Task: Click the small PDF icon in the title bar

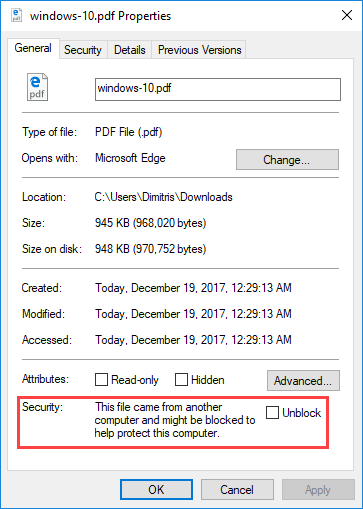Action: point(16,15)
